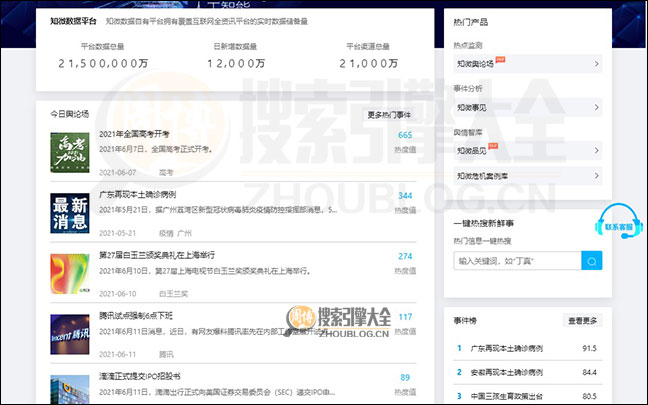Click summary 2021年6月7日，全国高考正式开考

coord(156,149)
